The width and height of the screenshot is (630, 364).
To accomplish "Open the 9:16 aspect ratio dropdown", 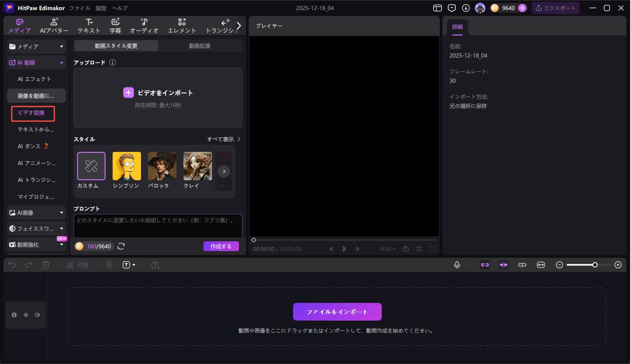I will [x=387, y=249].
